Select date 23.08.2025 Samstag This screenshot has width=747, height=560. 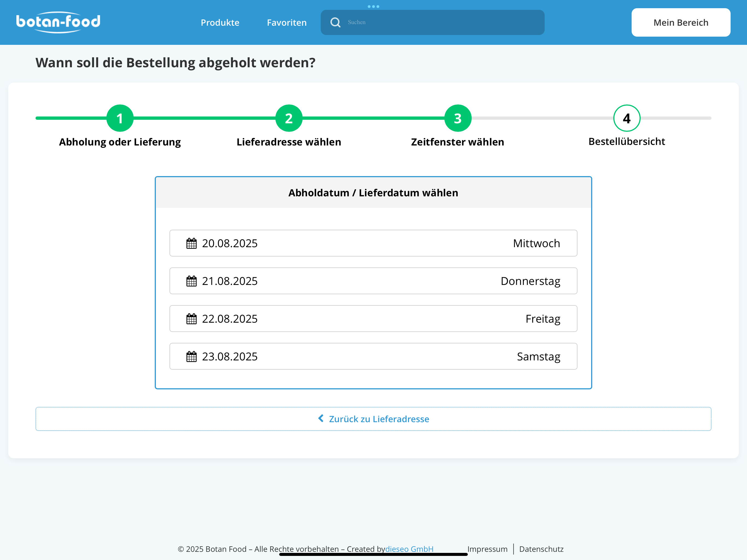[x=373, y=356]
